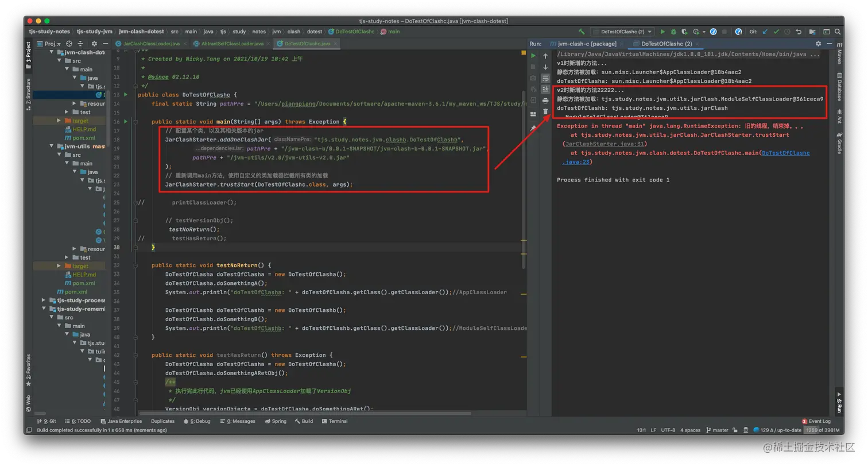Screen dimensions: 868x466
Task: Expand the target folder in jvm-clash-dotest
Action: (59, 121)
